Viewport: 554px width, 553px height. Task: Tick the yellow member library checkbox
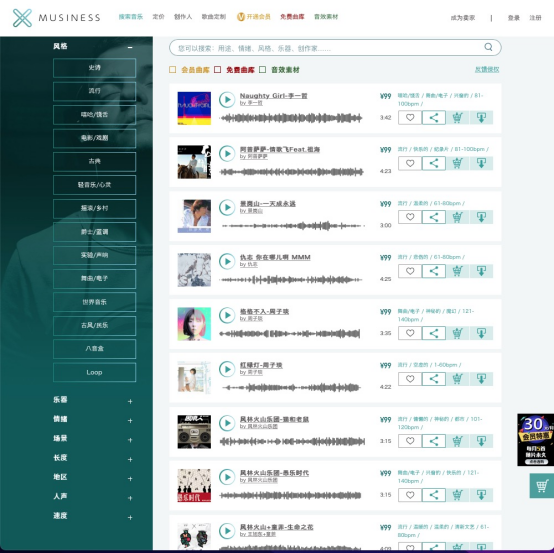(172, 70)
